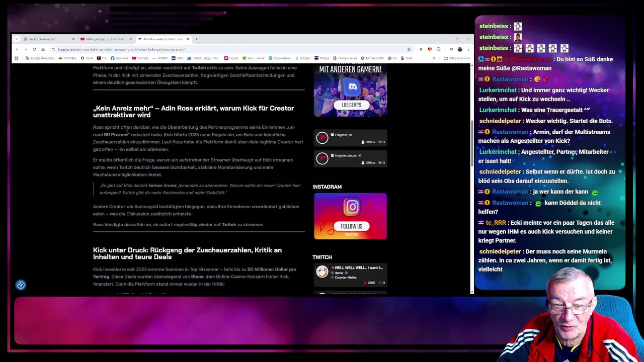Viewport: 644px width, 362px height.
Task: Open the extensions puzzle icon
Action: (438, 49)
